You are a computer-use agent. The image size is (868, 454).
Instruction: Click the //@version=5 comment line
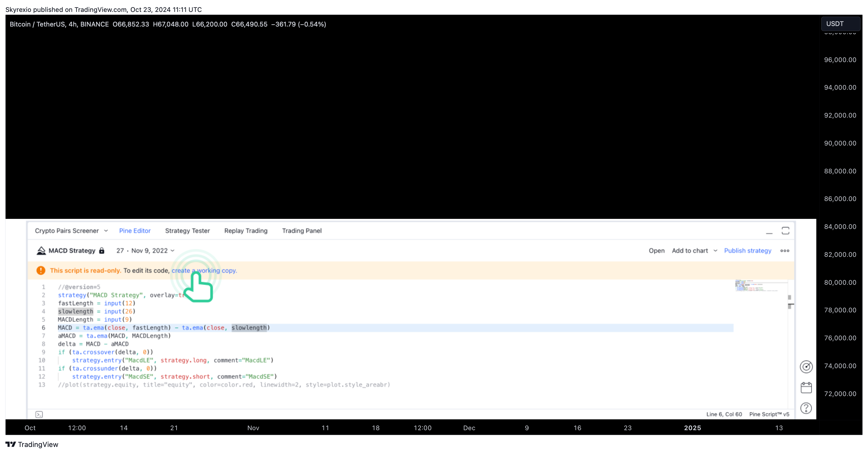(79, 287)
